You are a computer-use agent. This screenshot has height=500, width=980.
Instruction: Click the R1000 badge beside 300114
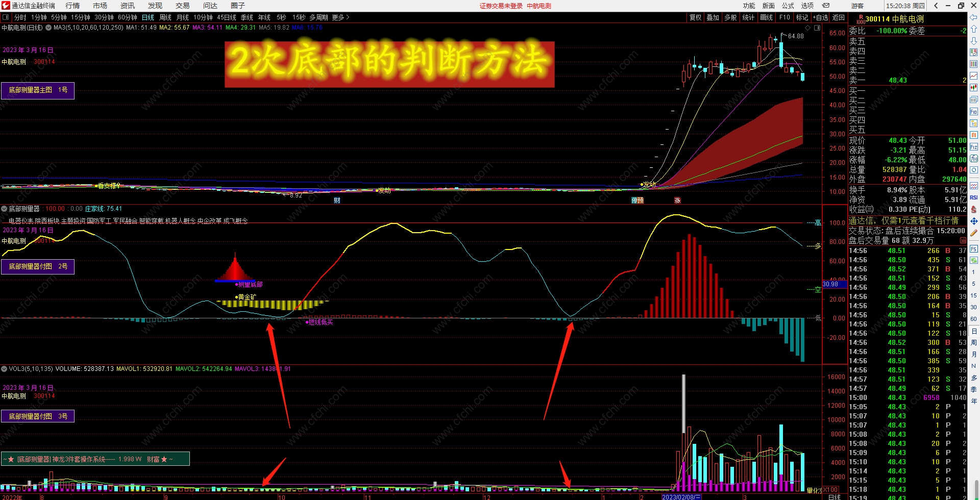[x=861, y=19]
